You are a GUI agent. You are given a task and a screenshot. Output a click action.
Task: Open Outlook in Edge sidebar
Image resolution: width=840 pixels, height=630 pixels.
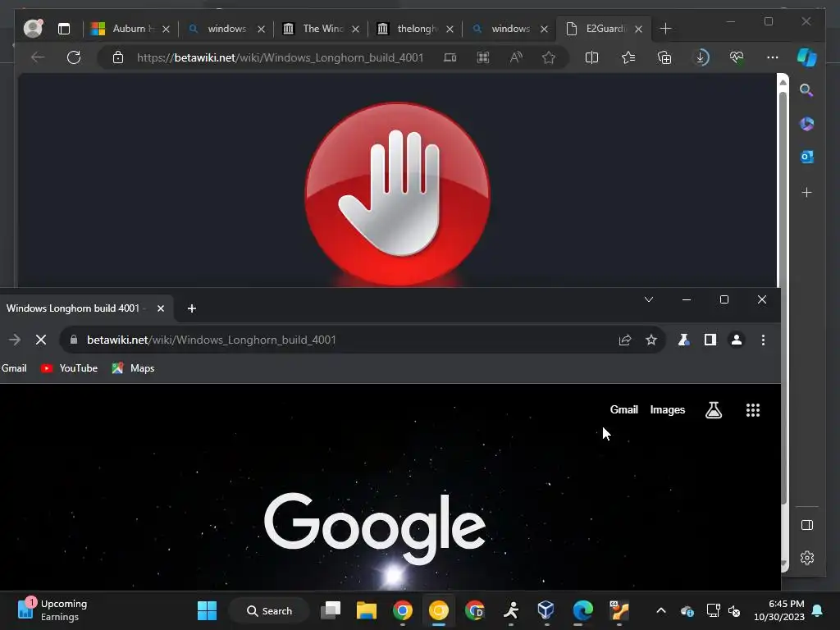(x=807, y=157)
